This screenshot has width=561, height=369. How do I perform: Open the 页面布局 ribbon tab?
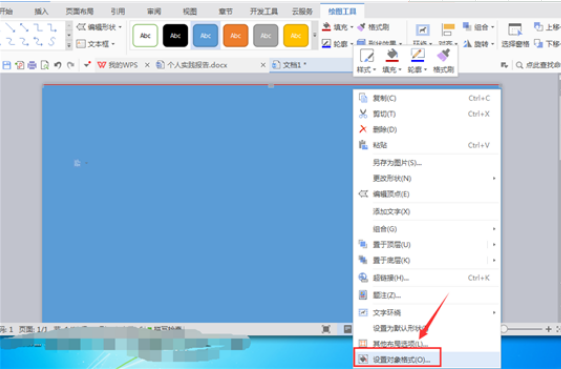point(79,11)
